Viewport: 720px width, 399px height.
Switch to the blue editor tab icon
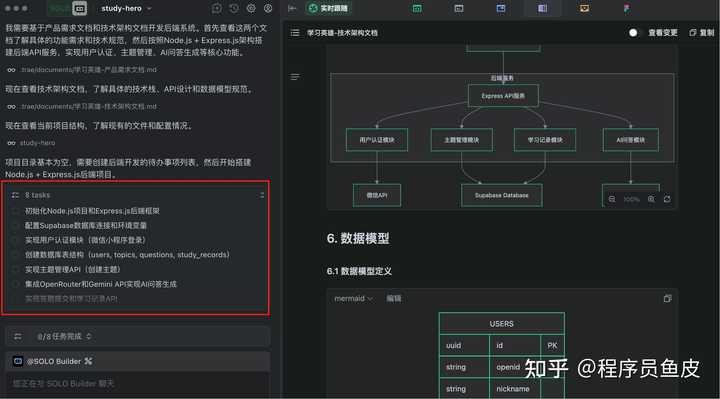tap(501, 8)
